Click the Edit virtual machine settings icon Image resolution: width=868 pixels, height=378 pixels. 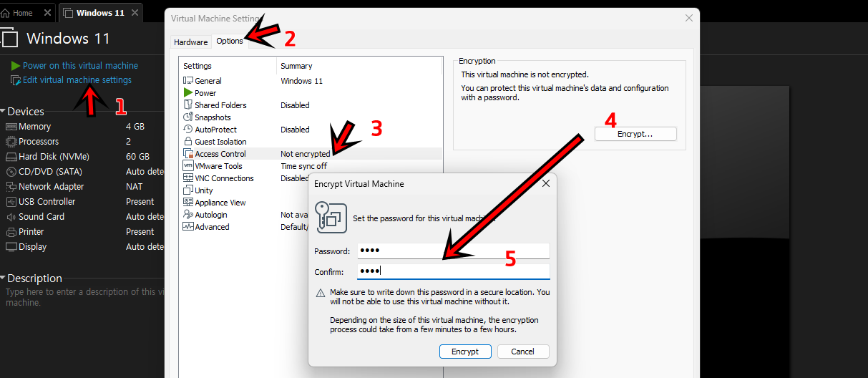(16, 80)
